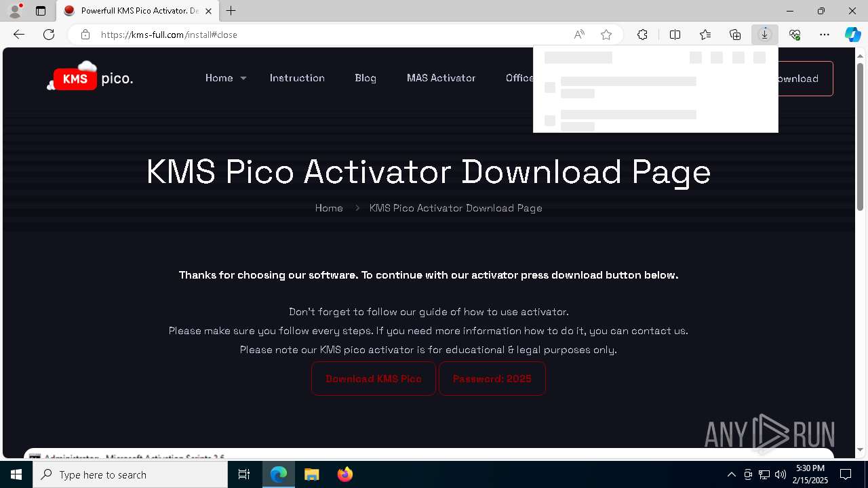Open Firefox from taskbar
Viewport: 868px width, 488px height.
point(345,474)
